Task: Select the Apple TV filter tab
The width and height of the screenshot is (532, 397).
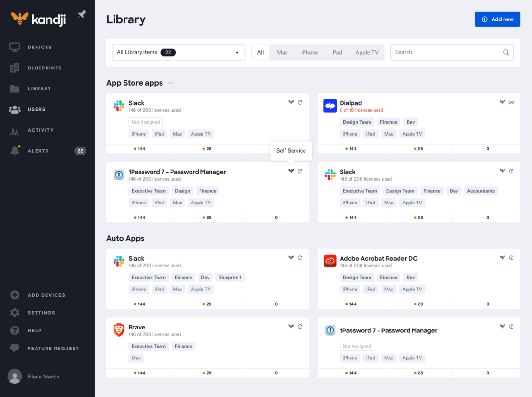Action: 367,52
